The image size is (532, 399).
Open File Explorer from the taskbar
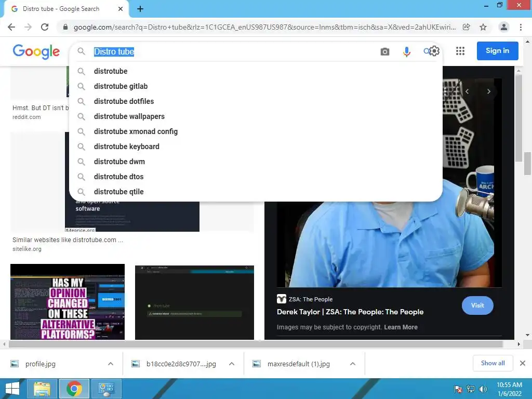point(42,389)
